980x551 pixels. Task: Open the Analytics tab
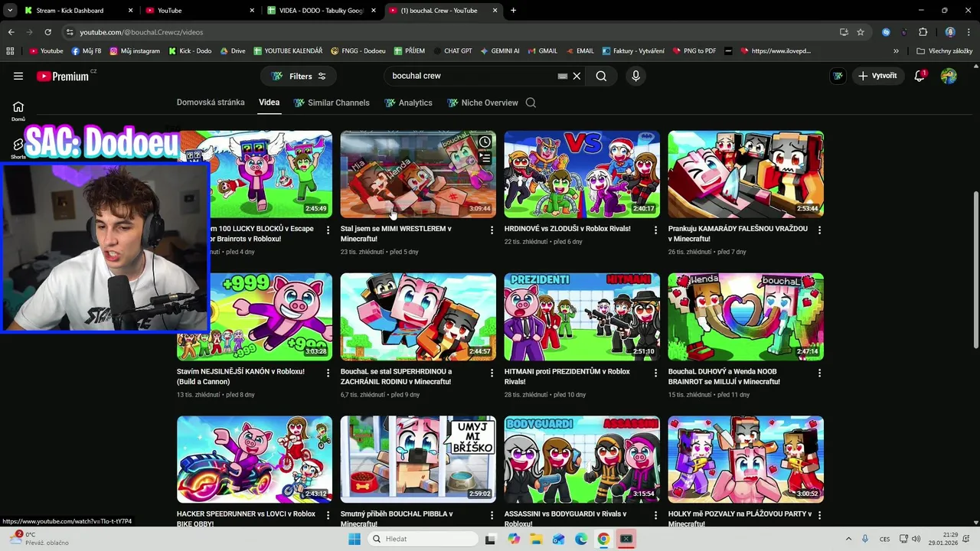point(408,103)
